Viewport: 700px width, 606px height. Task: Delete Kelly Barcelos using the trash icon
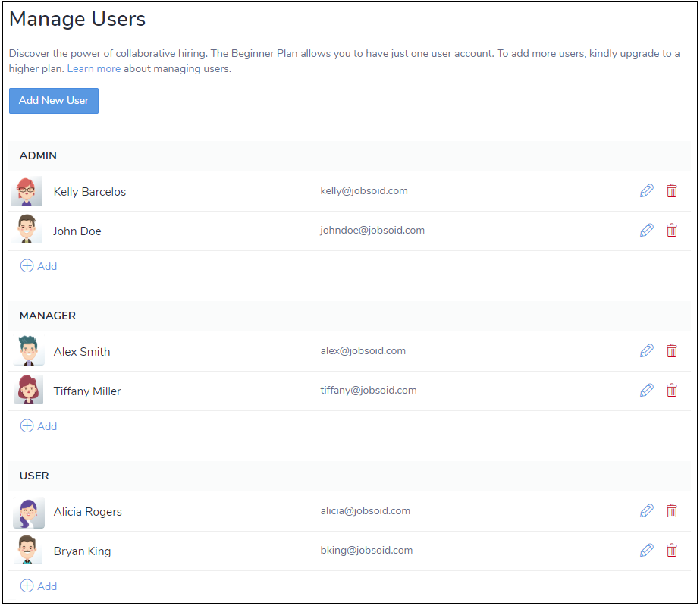[x=671, y=191]
